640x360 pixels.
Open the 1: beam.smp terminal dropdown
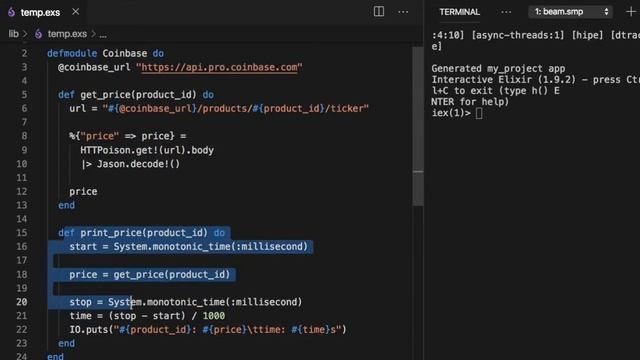[570, 12]
